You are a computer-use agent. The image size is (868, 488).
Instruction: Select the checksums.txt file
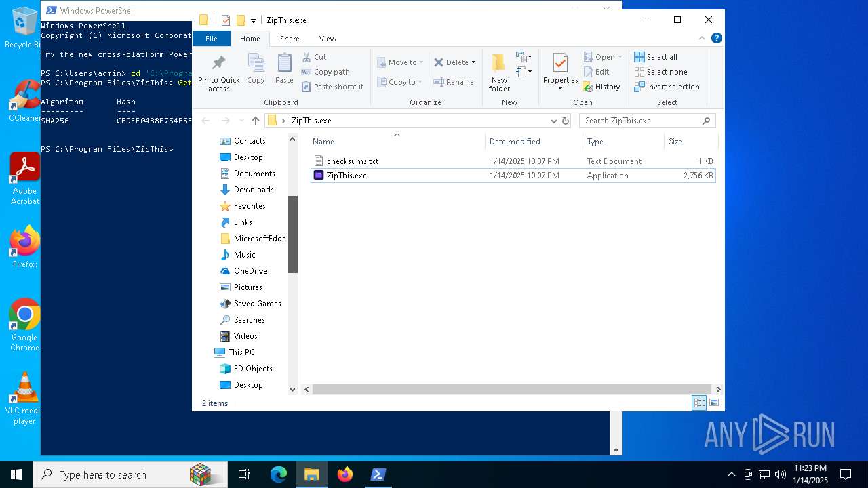coord(513,161)
